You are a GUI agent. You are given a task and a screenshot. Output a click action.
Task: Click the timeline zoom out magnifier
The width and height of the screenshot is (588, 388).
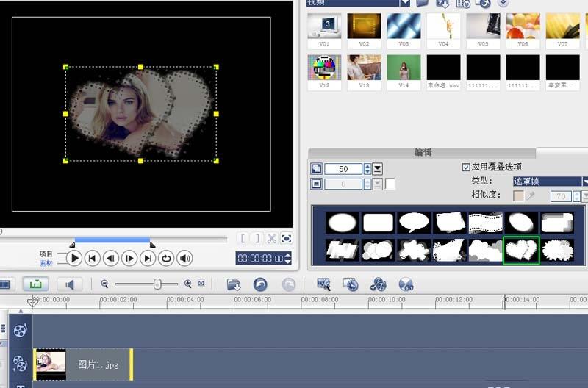[105, 284]
